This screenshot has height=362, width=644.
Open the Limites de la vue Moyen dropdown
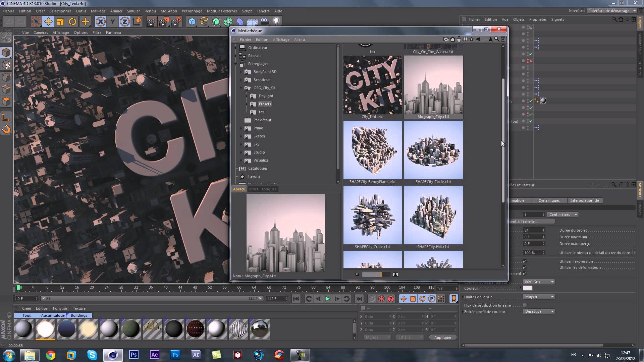click(539, 297)
